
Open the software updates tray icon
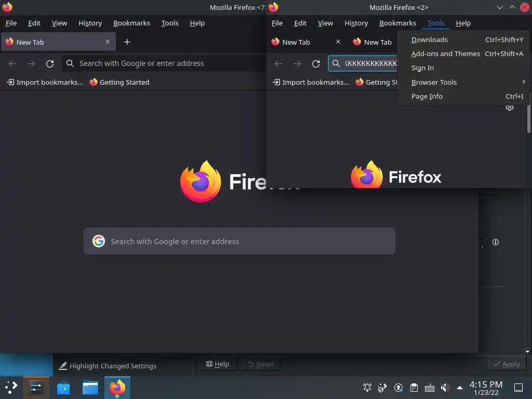click(x=398, y=387)
